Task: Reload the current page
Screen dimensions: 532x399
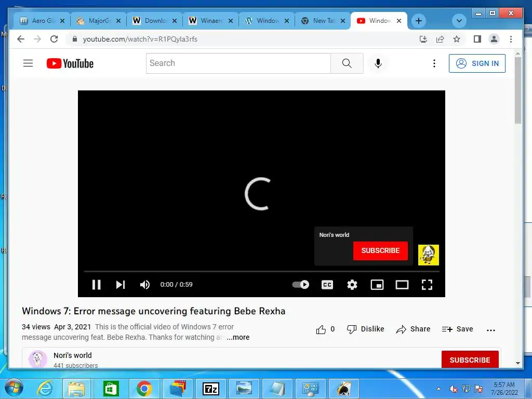Action: point(54,39)
